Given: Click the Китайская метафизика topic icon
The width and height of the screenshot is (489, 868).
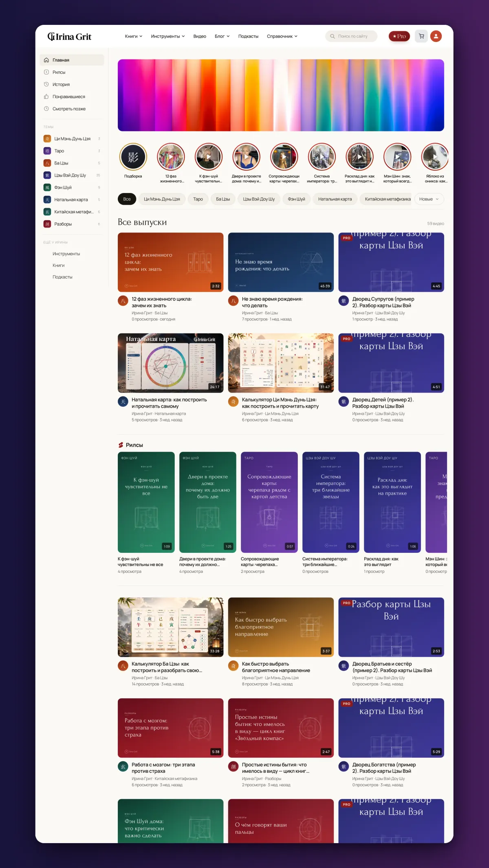Looking at the screenshot, I should (x=47, y=212).
